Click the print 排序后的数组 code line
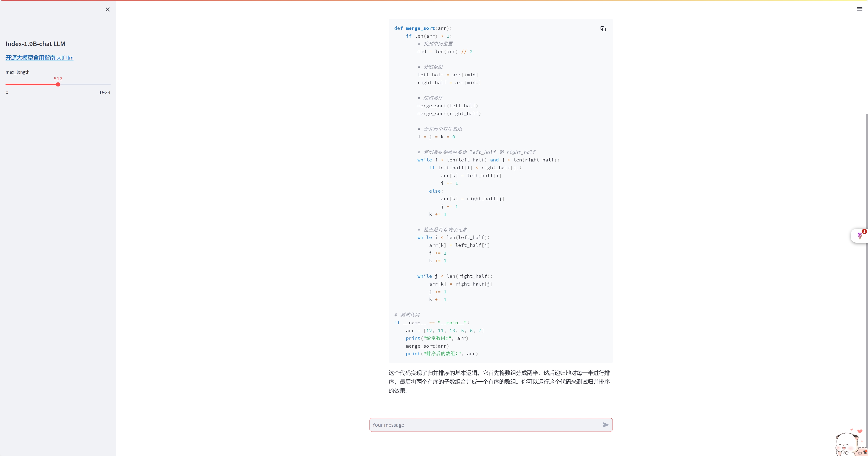 [x=441, y=354]
